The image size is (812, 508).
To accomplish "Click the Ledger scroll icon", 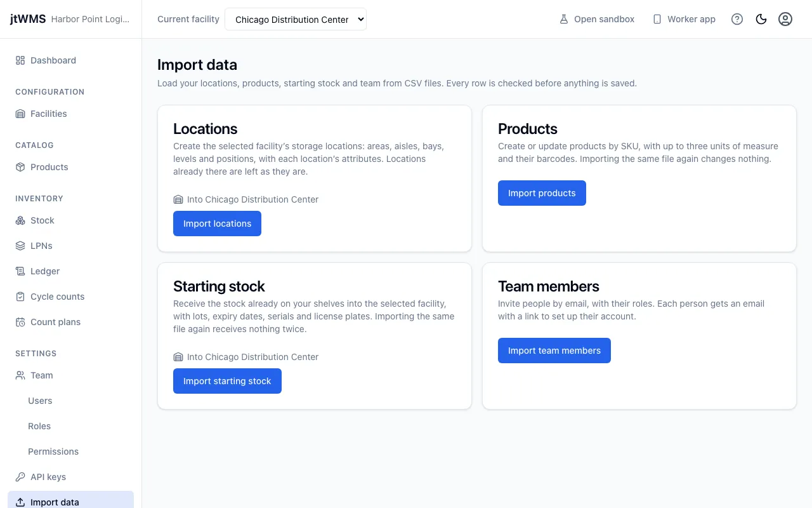I will pyautogui.click(x=20, y=271).
